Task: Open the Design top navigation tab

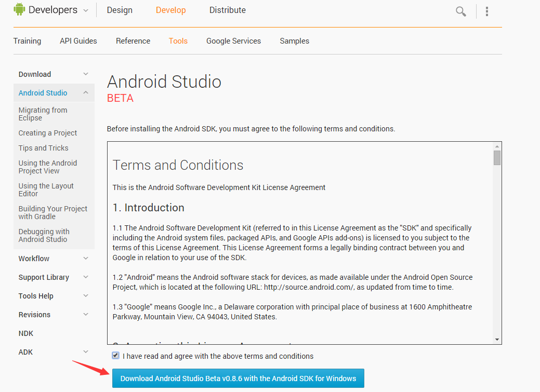Action: pyautogui.click(x=120, y=10)
